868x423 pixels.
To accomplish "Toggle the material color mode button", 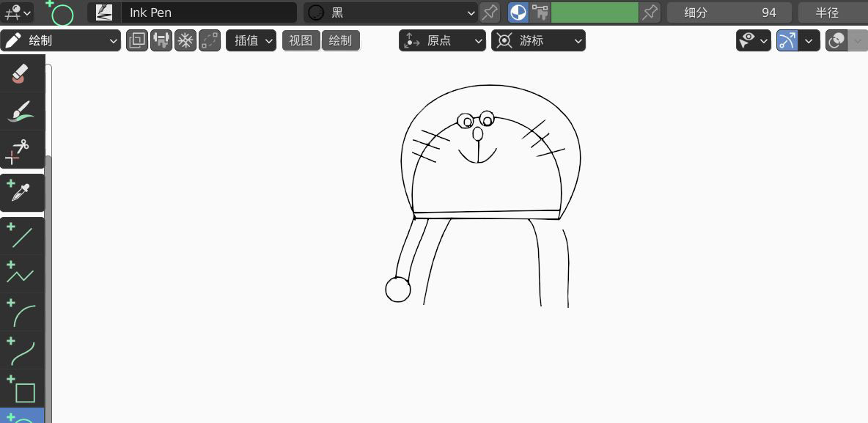I will coord(518,12).
